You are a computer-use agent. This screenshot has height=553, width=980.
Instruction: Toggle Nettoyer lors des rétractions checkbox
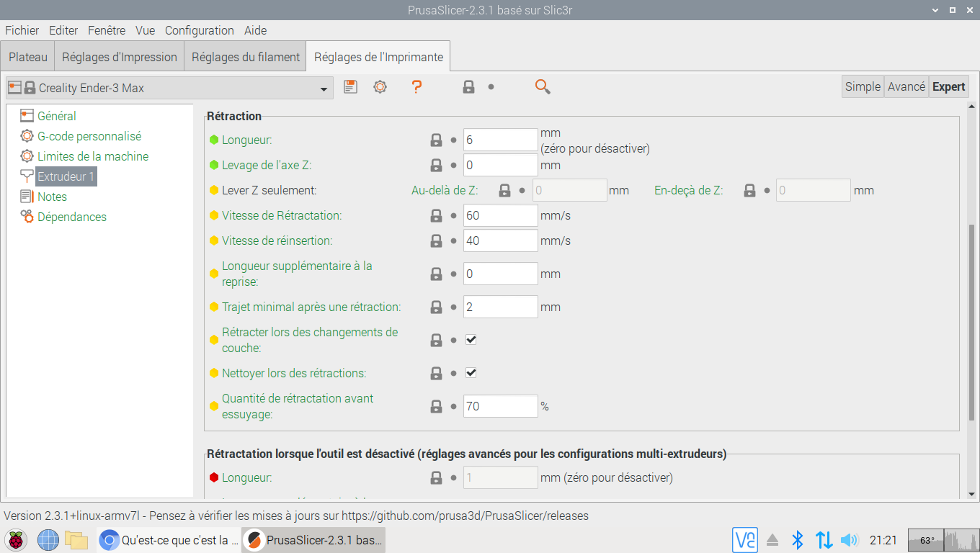tap(471, 373)
